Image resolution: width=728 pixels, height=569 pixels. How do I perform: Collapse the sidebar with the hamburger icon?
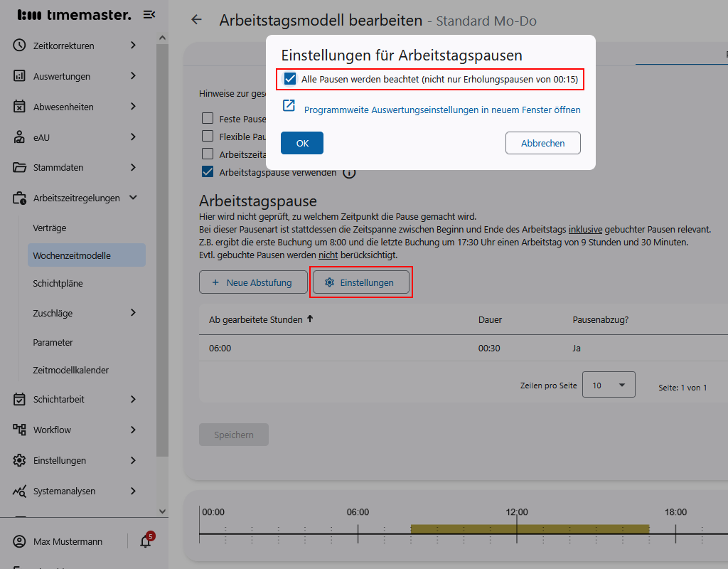click(x=149, y=14)
